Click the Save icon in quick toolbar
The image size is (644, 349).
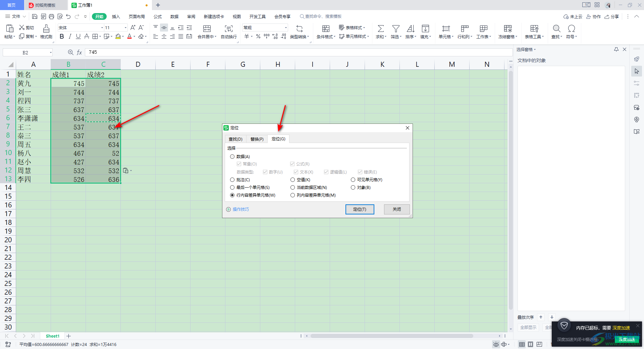(x=35, y=16)
